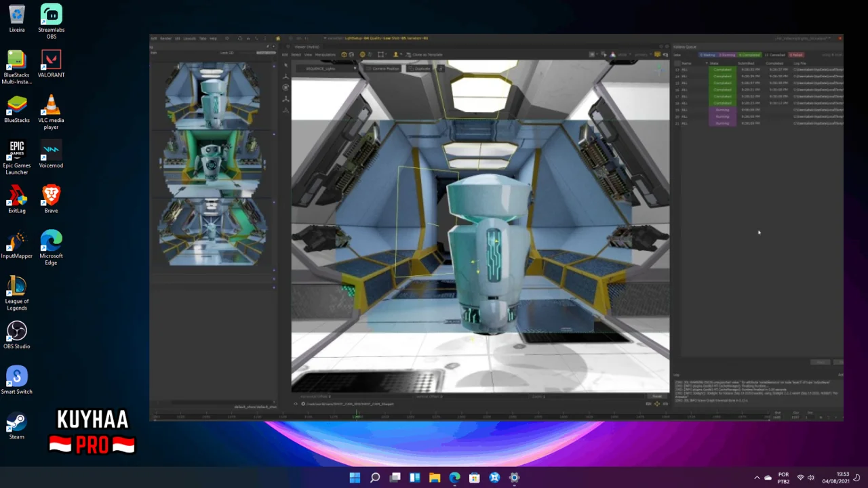Screen dimensions: 868x488
Task: Open OBS Studio desktop shortcut
Action: click(17, 335)
